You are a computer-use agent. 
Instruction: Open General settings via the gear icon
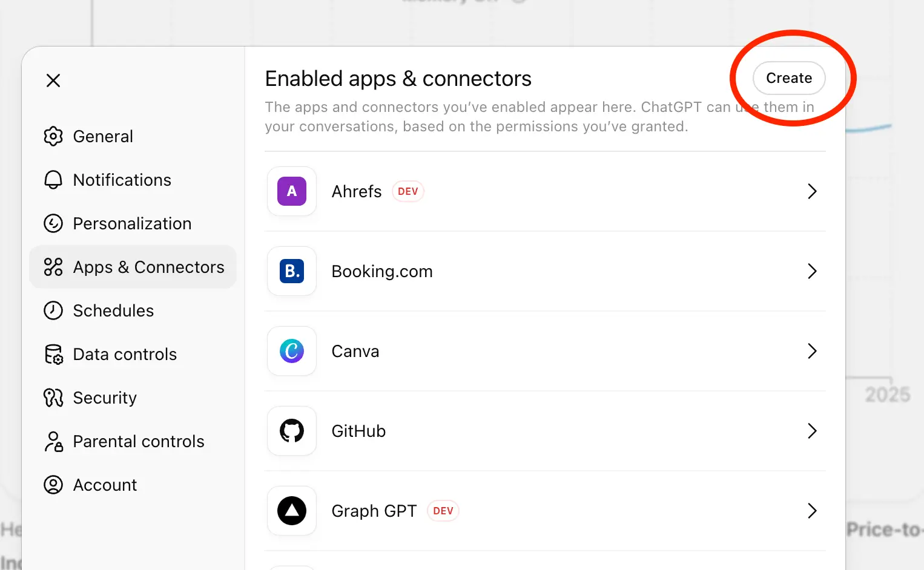[x=53, y=136]
